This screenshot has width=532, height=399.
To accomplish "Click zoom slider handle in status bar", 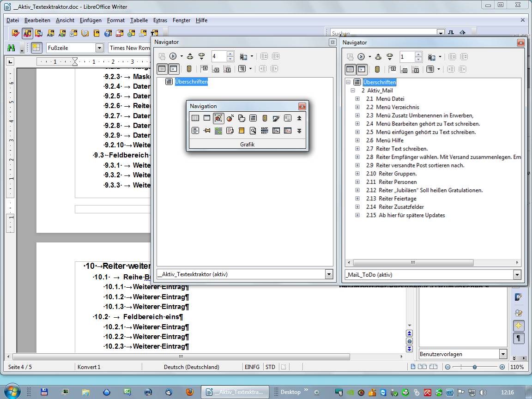I will tap(475, 367).
